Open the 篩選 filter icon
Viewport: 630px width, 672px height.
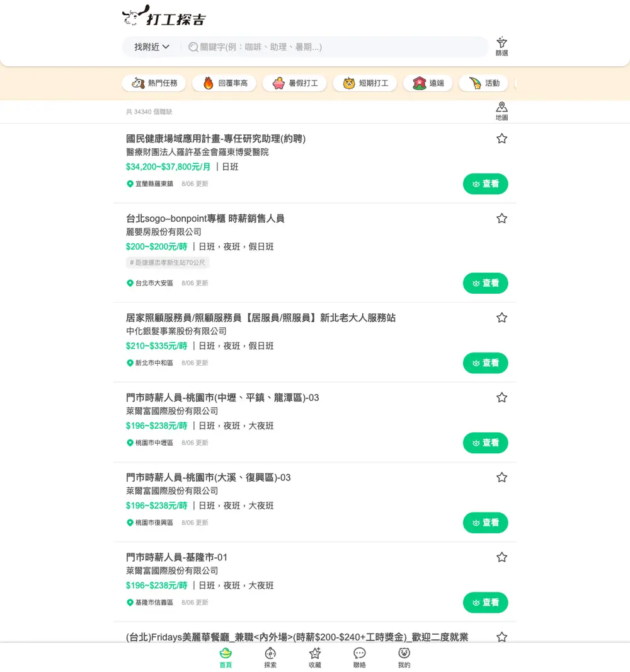click(501, 46)
